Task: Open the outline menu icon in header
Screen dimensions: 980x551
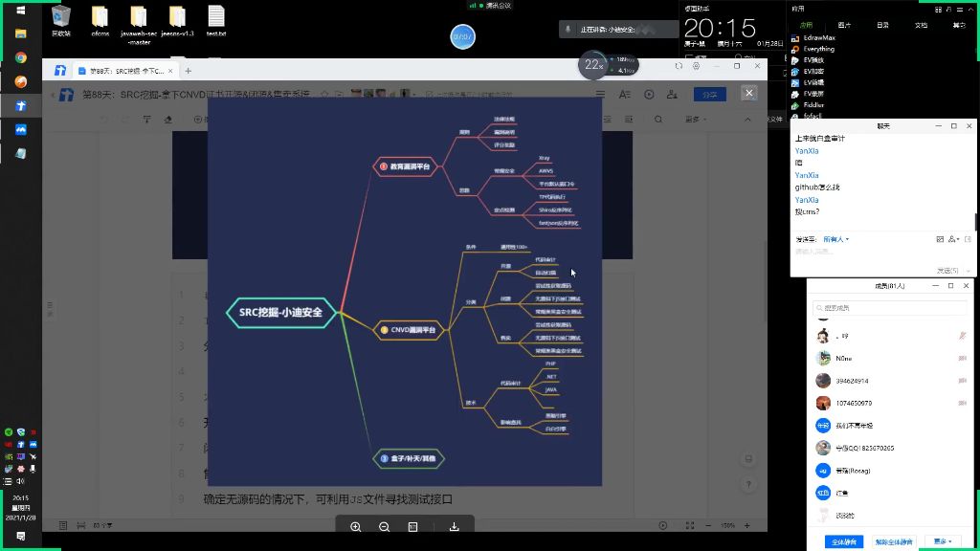Action: tap(600, 95)
